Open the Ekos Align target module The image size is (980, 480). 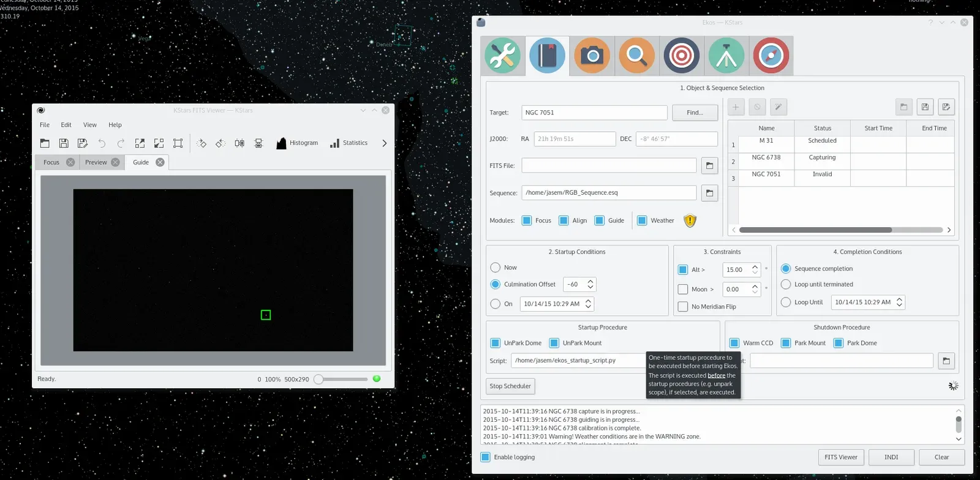coord(682,56)
